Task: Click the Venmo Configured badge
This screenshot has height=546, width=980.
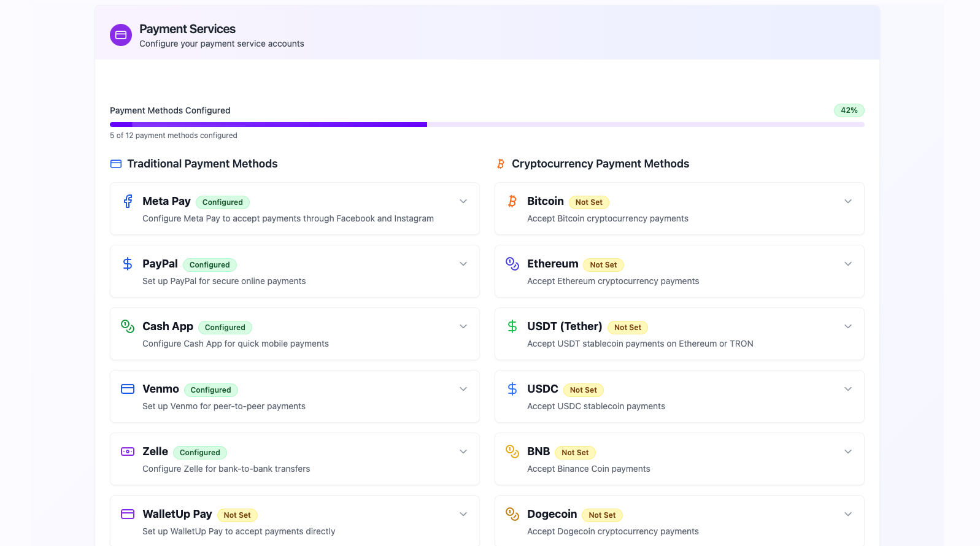Action: tap(211, 390)
